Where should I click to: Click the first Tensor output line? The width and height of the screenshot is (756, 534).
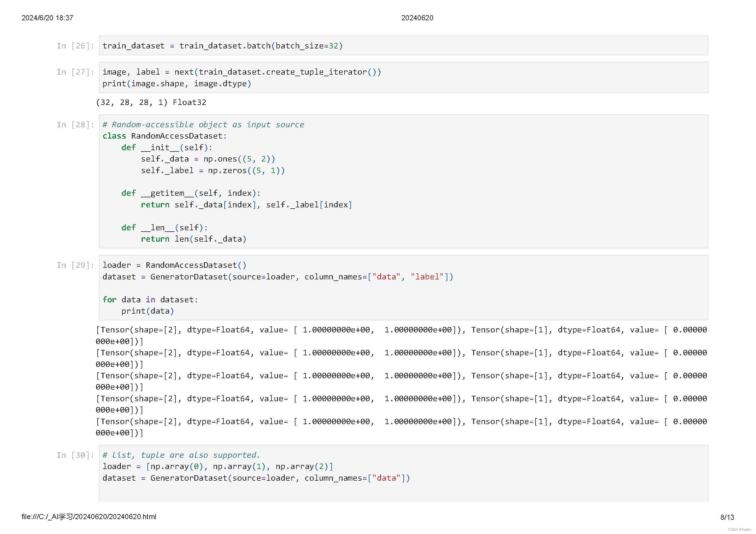[401, 330]
